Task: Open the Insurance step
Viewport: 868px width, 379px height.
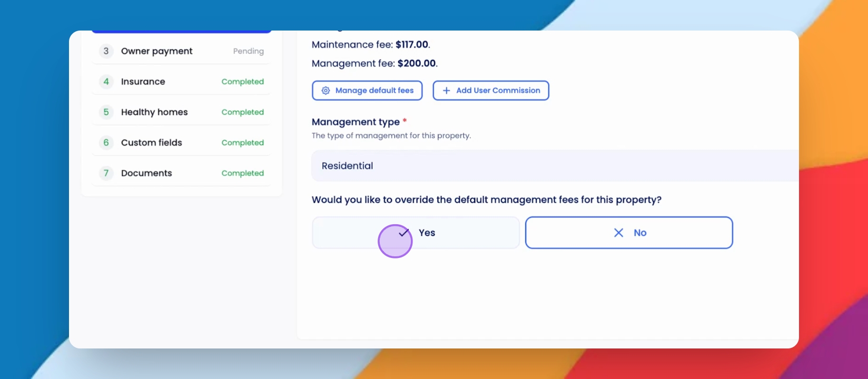Action: coord(181,82)
